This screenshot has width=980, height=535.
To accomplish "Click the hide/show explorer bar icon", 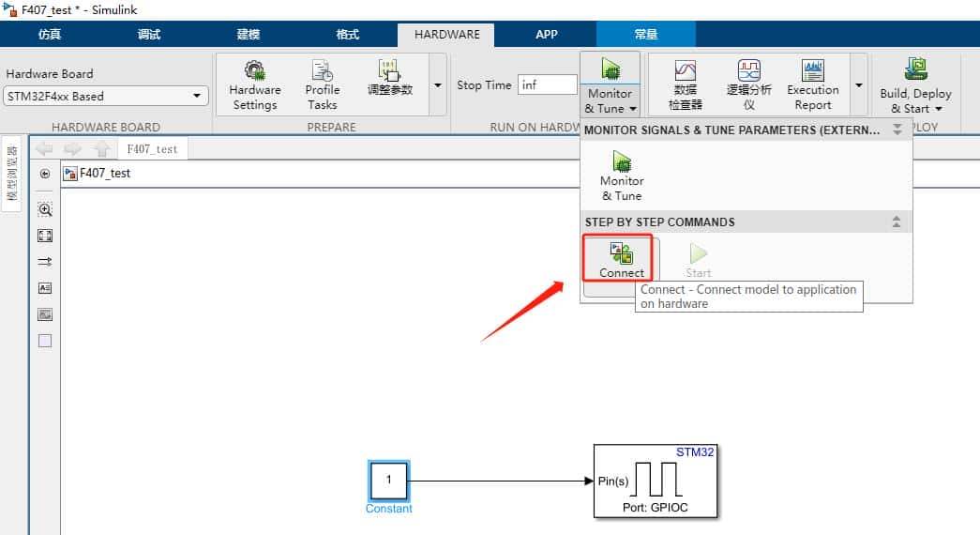I will [45, 174].
